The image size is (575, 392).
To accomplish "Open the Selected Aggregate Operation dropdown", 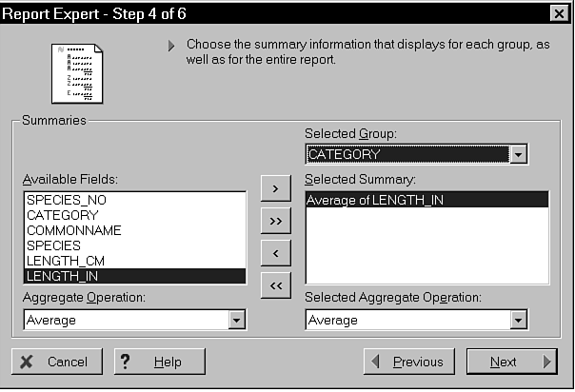I will [518, 321].
